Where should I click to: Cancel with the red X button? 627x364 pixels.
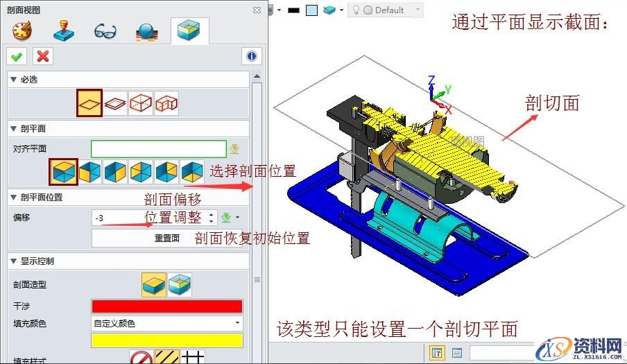[x=43, y=56]
